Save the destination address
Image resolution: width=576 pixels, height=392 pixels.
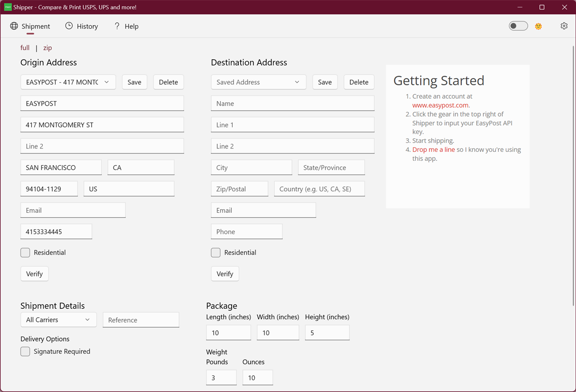click(x=325, y=82)
